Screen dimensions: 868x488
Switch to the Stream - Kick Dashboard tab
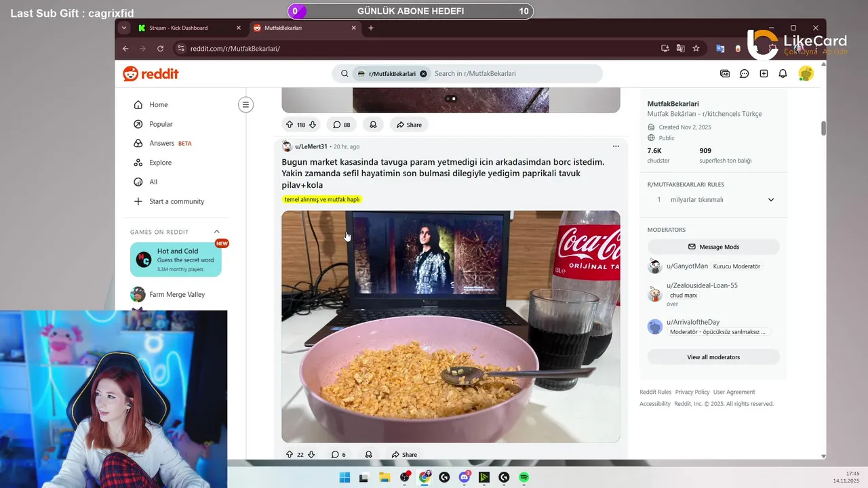coord(178,28)
